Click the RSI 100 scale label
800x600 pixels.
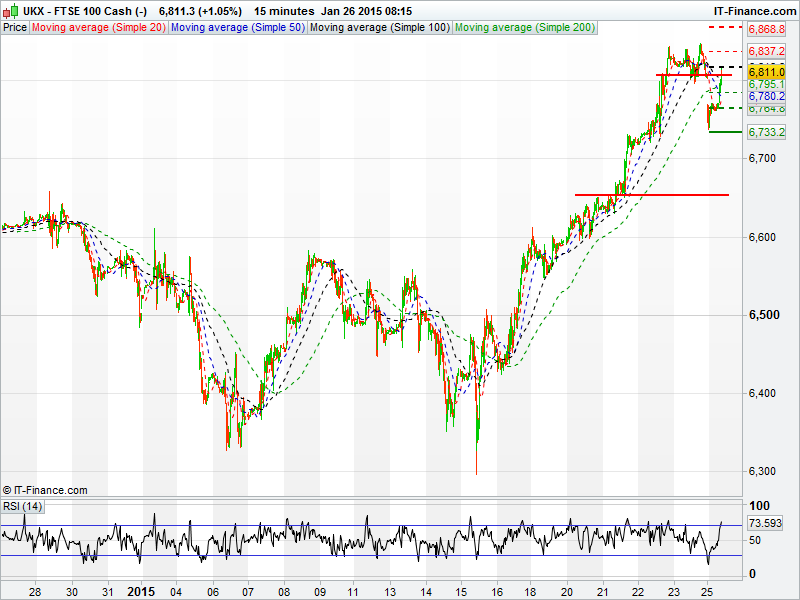click(759, 506)
